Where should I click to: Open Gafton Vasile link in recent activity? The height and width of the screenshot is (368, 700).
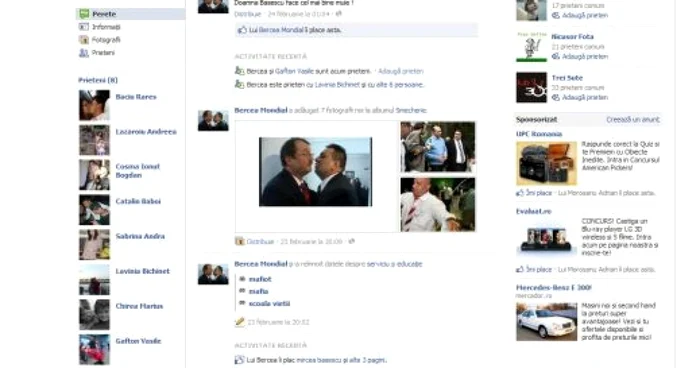click(x=294, y=71)
